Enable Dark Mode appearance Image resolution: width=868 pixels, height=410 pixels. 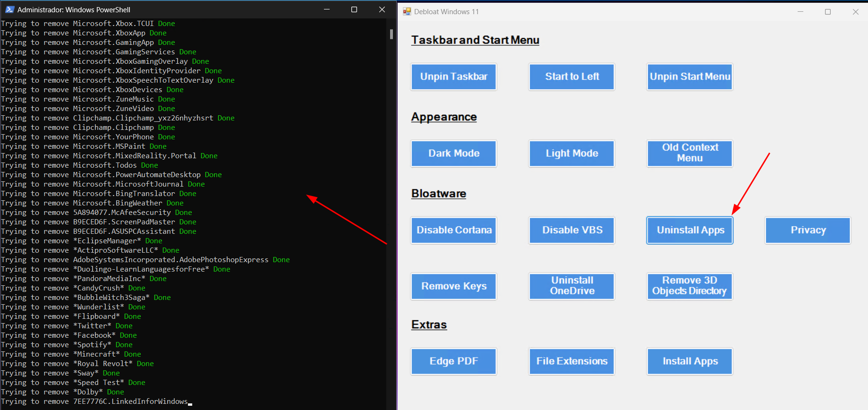(x=453, y=154)
